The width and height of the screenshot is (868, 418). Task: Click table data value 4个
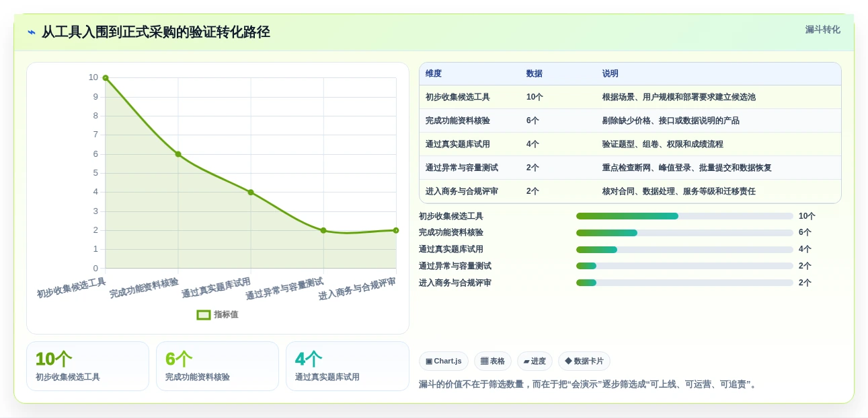[x=533, y=145]
